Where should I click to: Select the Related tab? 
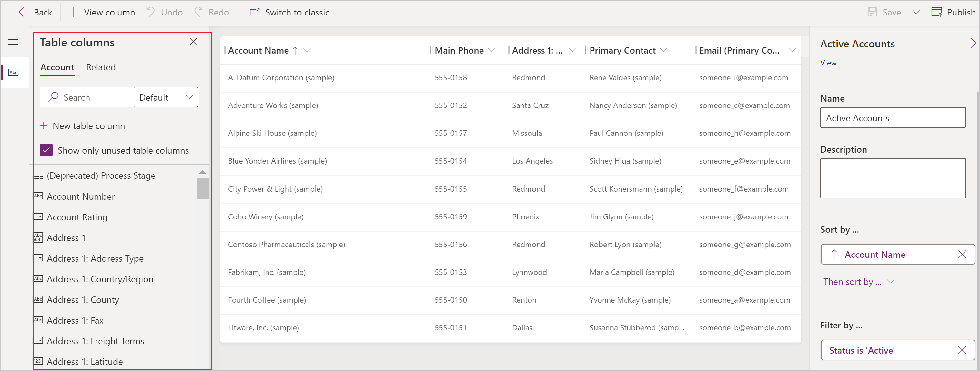[x=101, y=67]
